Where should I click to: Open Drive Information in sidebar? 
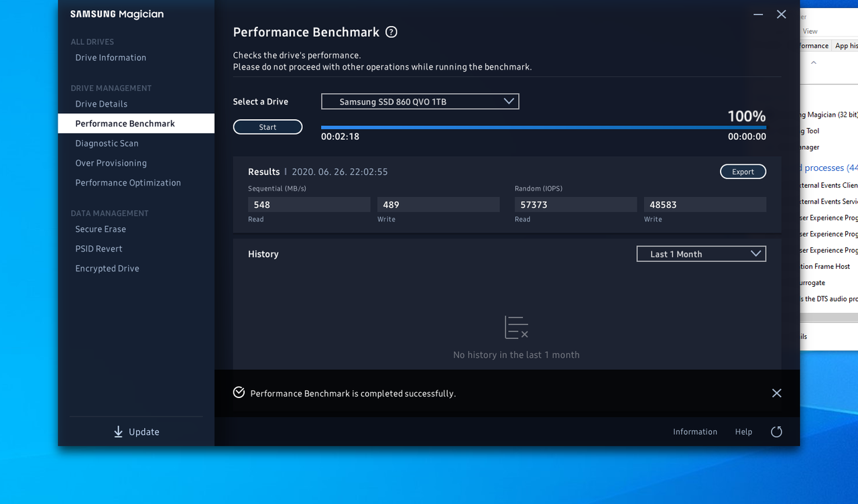[111, 58]
